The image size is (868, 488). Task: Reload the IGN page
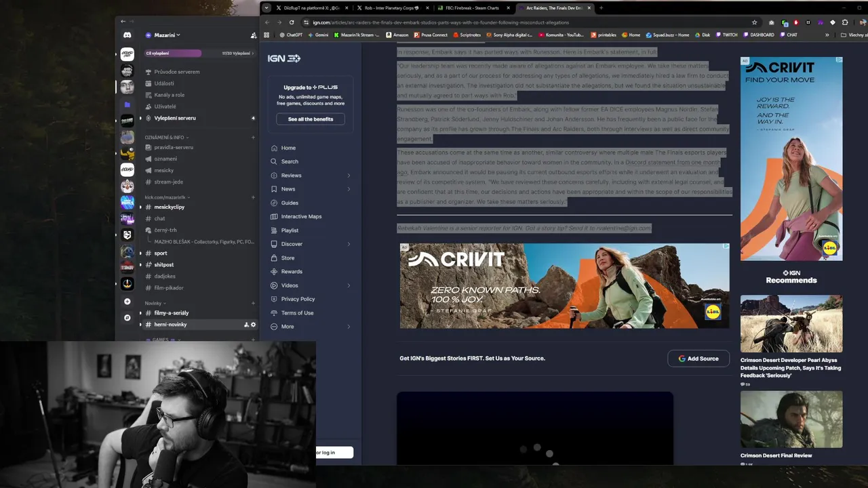(x=292, y=22)
